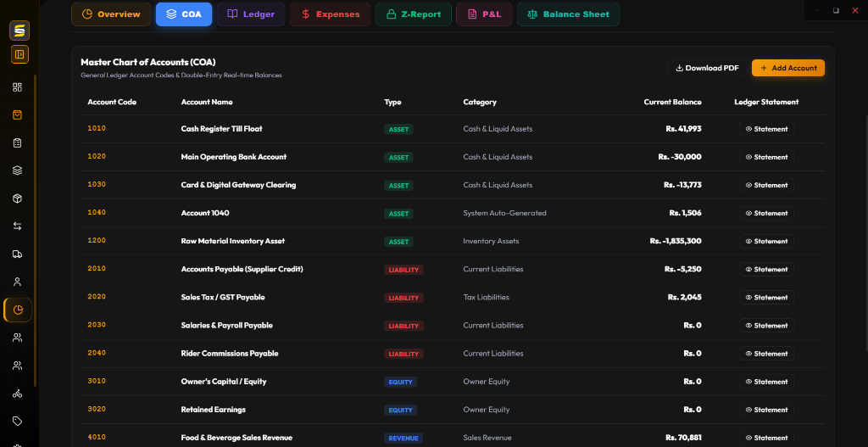This screenshot has height=447, width=868.
Task: Switch to the Overview tab
Action: [111, 14]
